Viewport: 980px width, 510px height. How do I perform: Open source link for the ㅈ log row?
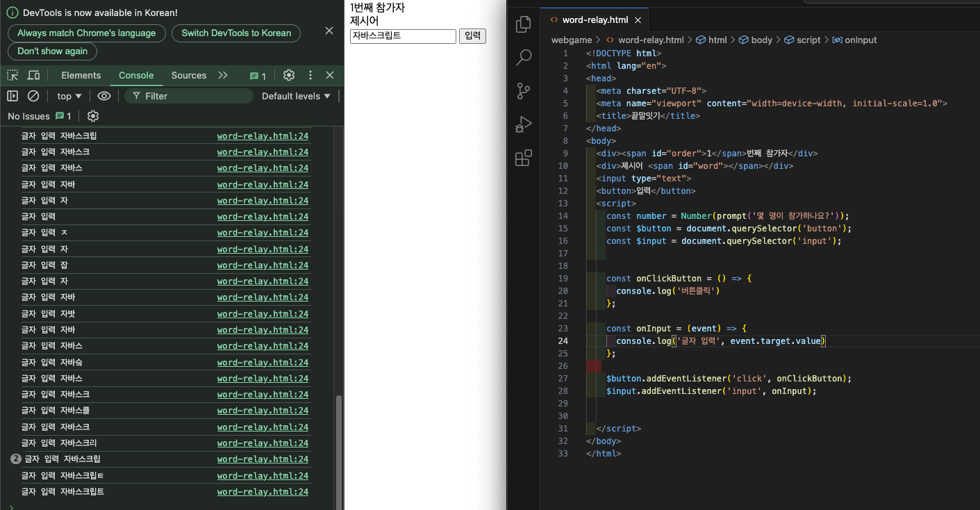263,232
